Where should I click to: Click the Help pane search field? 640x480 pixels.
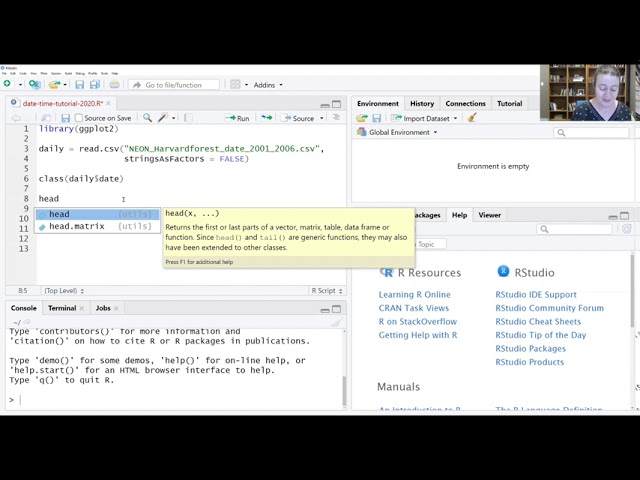click(x=574, y=229)
